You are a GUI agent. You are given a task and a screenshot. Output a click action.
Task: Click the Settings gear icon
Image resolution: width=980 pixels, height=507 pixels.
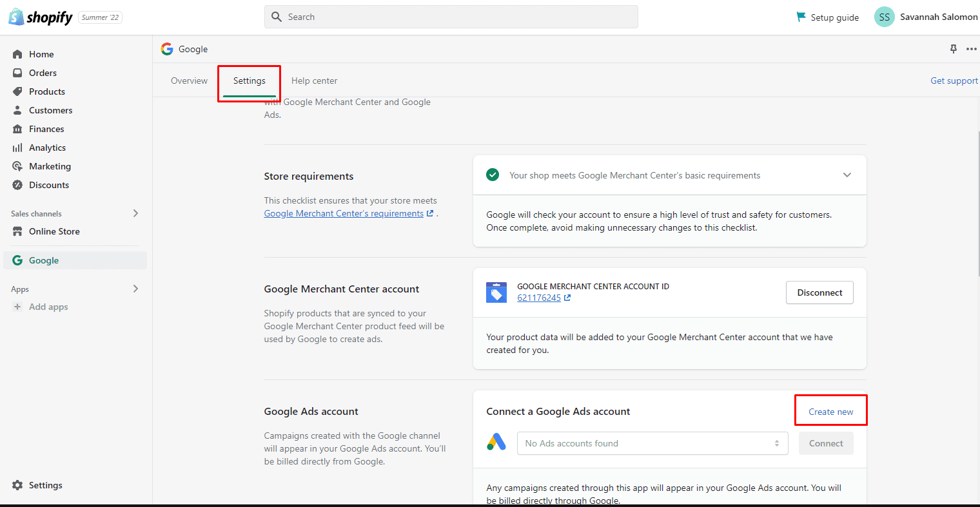click(x=17, y=485)
